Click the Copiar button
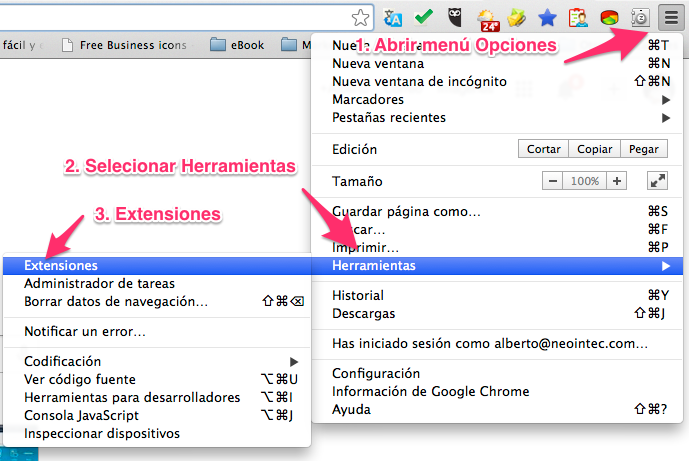689x461 pixels. click(595, 149)
